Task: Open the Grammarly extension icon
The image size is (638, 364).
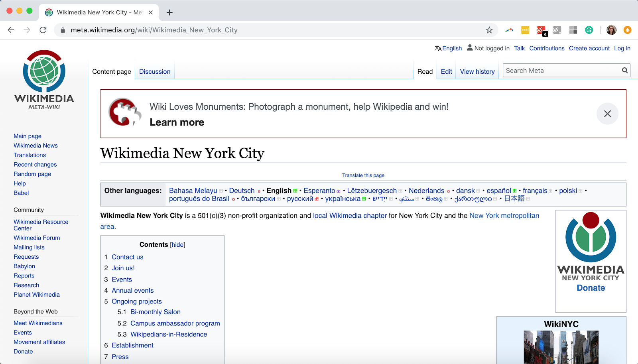Action: click(x=589, y=30)
